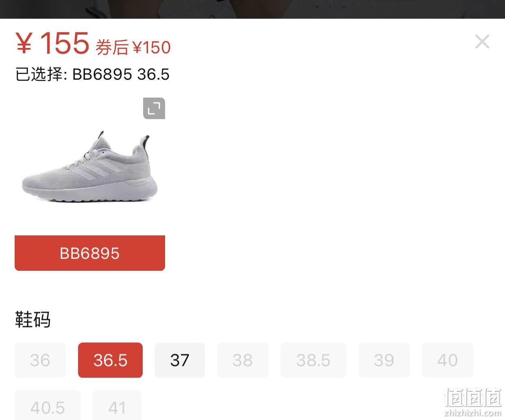Choose shoe size 36

coord(40,360)
